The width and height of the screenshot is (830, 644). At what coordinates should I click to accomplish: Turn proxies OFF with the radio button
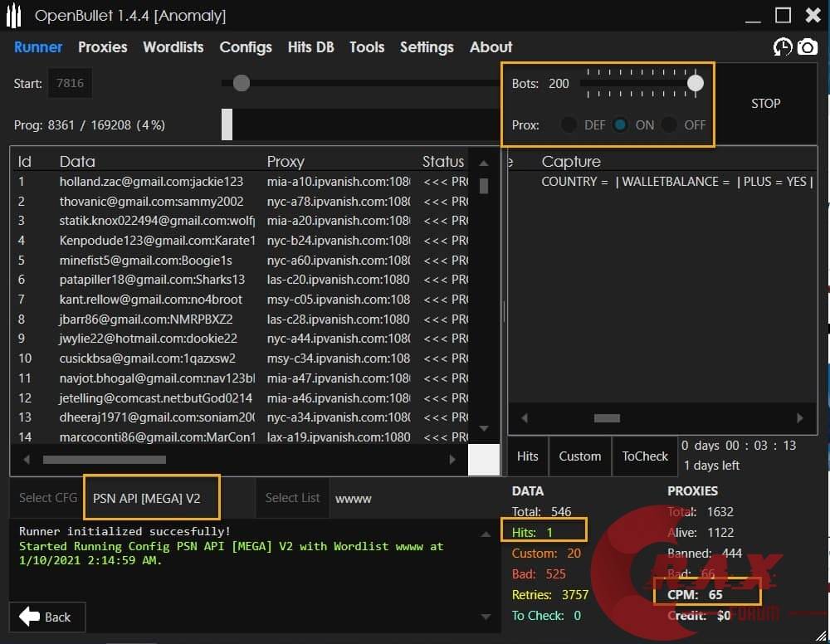tap(669, 124)
